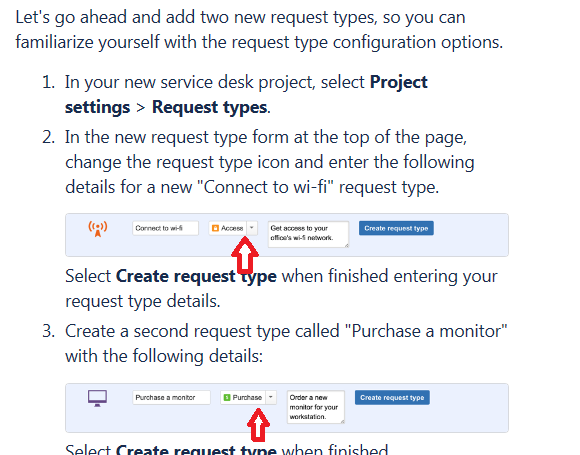The height and width of the screenshot is (455, 580).
Task: Click the purple monitor request type icon
Action: pyautogui.click(x=97, y=398)
